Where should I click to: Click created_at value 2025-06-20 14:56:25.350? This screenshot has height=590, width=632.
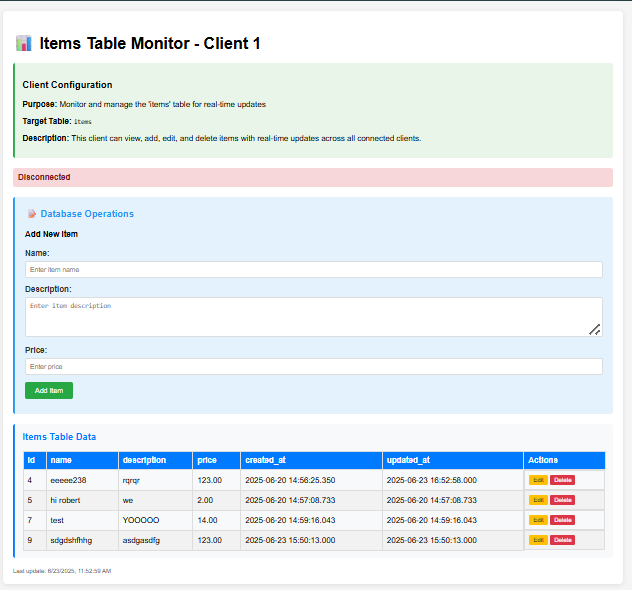point(312,480)
